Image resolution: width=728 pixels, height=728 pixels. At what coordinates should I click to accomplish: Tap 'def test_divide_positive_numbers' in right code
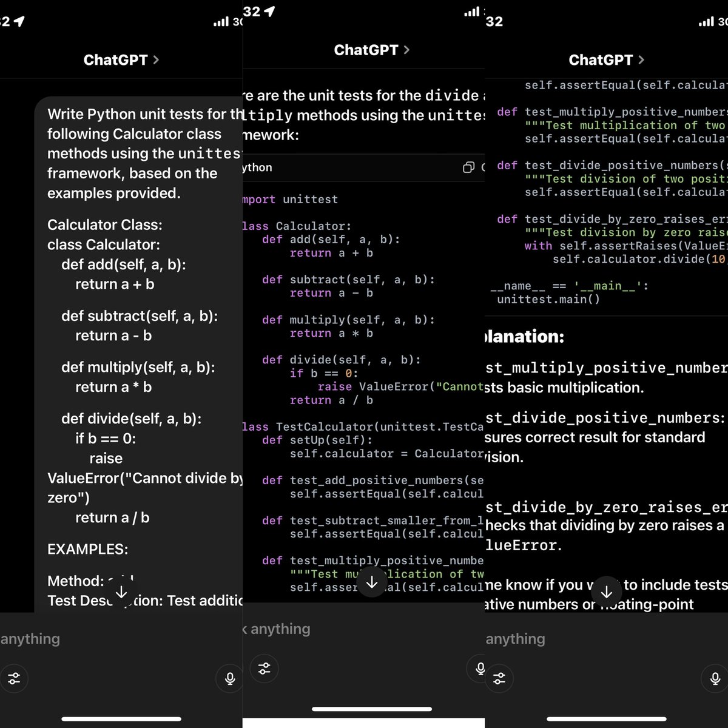(612, 166)
